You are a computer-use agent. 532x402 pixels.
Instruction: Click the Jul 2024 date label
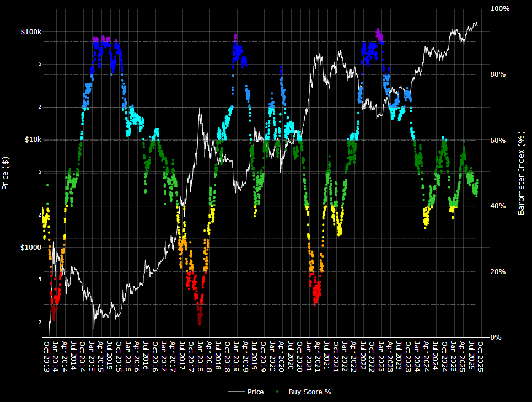tap(435, 357)
